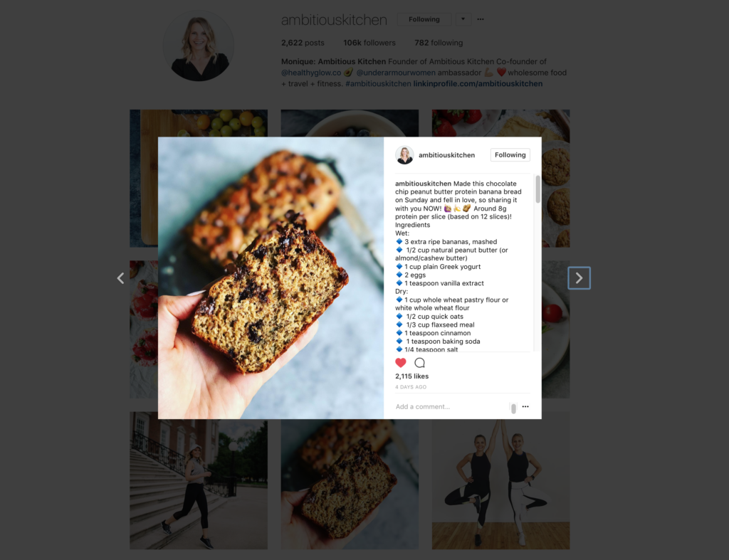
Task: Click the caption scrollbar thumb
Action: point(538,189)
